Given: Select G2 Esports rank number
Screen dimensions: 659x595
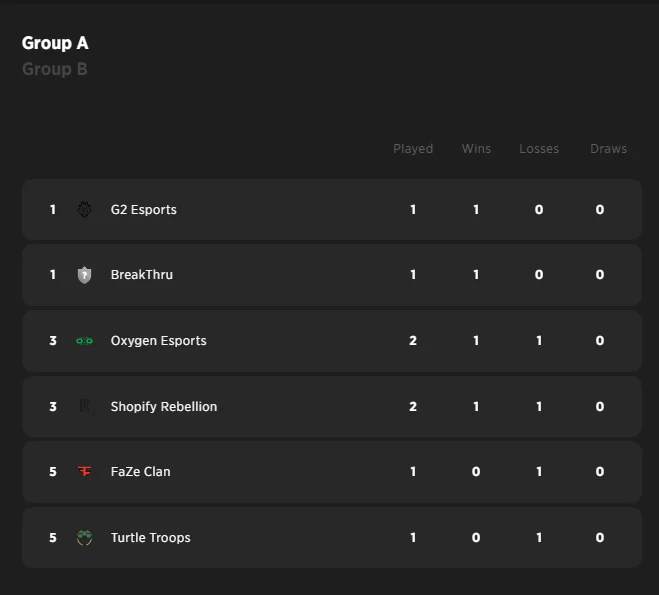Looking at the screenshot, I should [53, 210].
